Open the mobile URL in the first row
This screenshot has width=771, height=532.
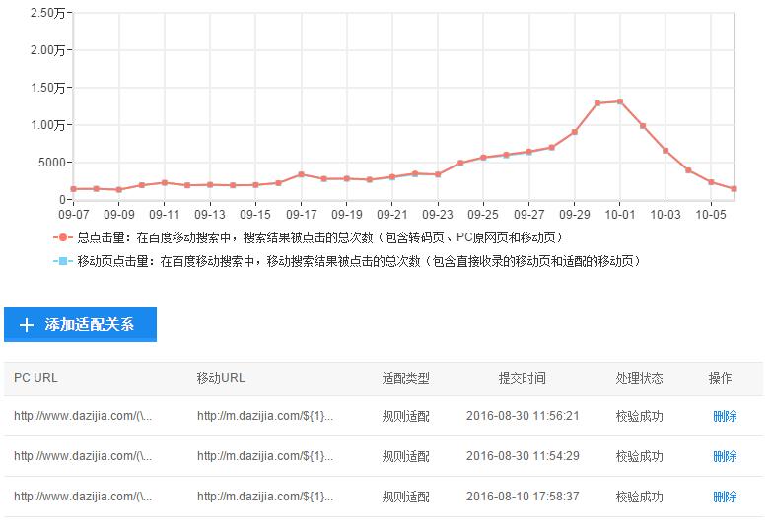click(x=264, y=416)
